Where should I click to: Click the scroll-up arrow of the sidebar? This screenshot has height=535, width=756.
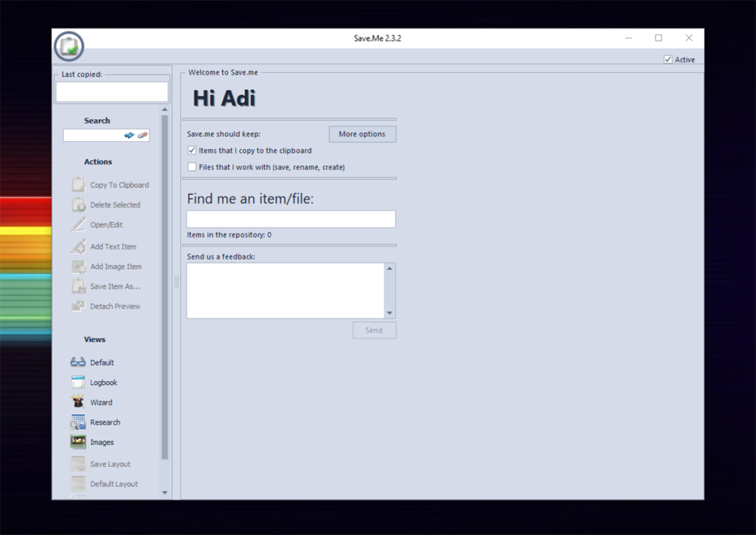[164, 108]
